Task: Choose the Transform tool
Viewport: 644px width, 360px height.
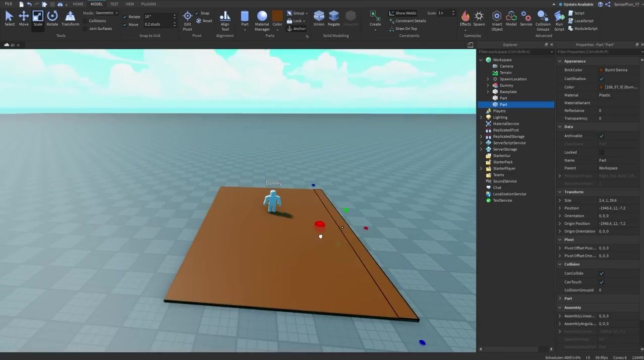Action: tap(70, 18)
